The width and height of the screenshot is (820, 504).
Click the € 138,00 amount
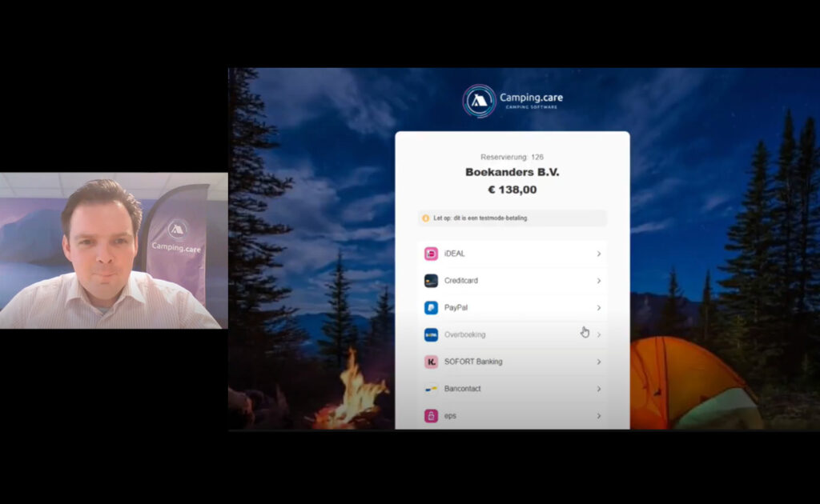pos(512,190)
